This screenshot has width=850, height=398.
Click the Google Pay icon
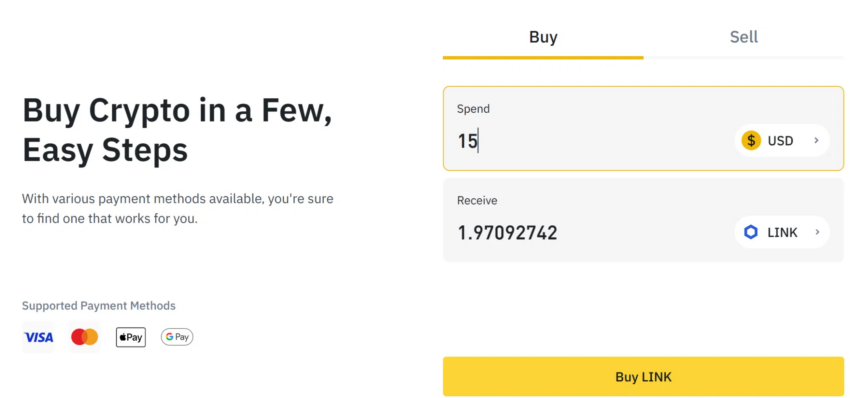coord(177,337)
